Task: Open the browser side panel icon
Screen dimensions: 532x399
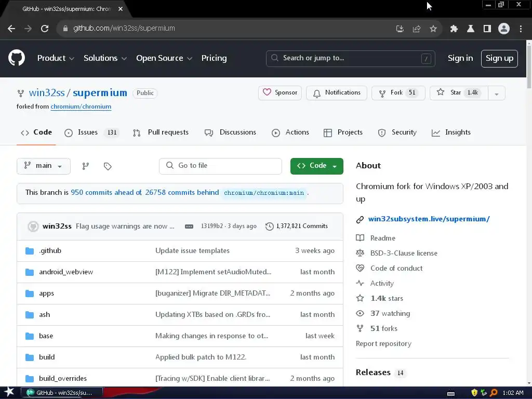Action: tap(487, 29)
